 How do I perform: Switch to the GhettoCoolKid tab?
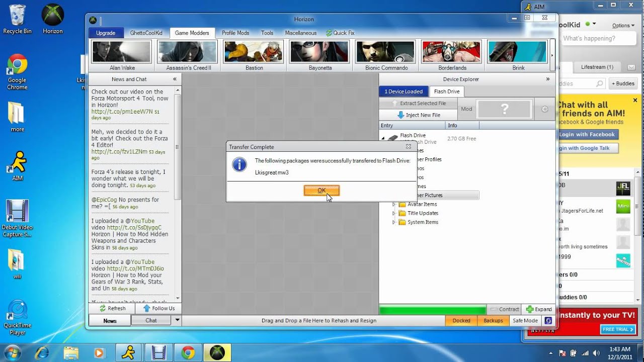click(x=146, y=33)
